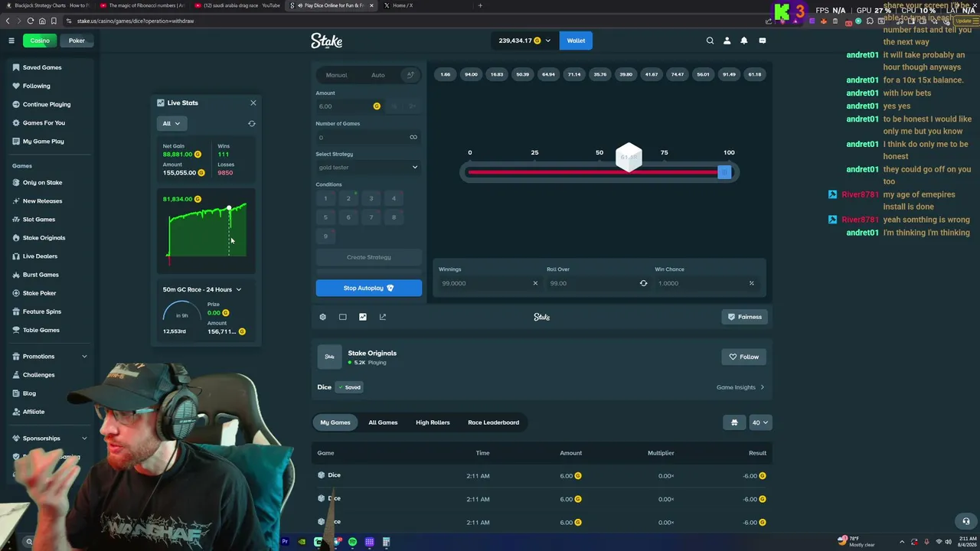Toggle the Dice Saved badge
Image resolution: width=980 pixels, height=551 pixels.
click(x=349, y=387)
